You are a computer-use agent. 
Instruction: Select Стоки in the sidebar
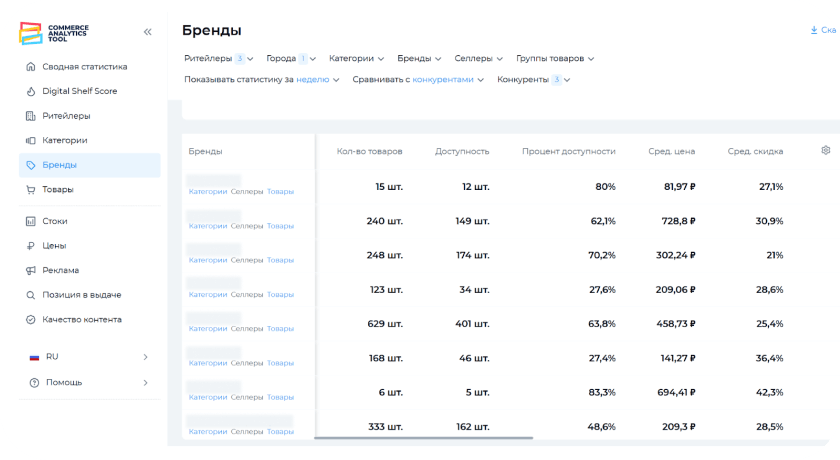(55, 221)
